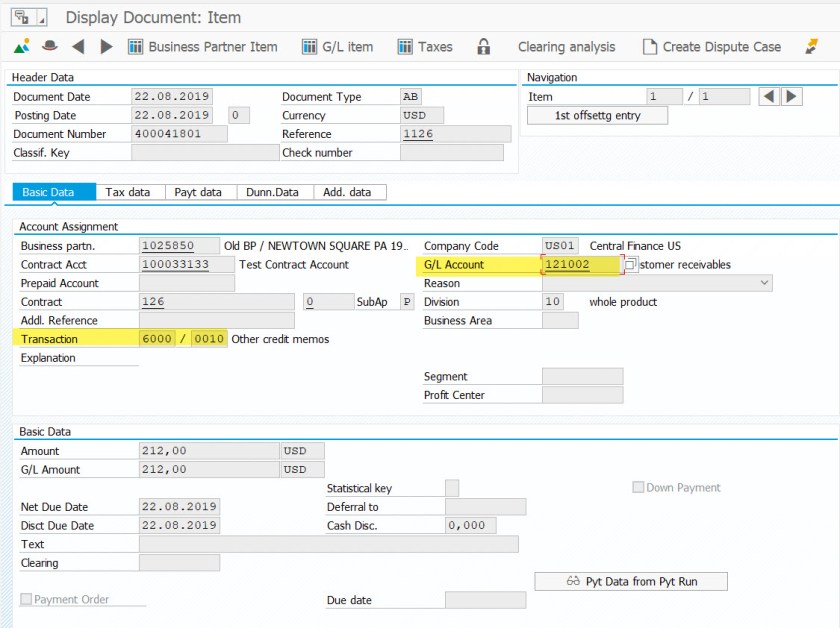840x628 pixels.
Task: Click the G/L Amount field 212,00
Action: (209, 470)
